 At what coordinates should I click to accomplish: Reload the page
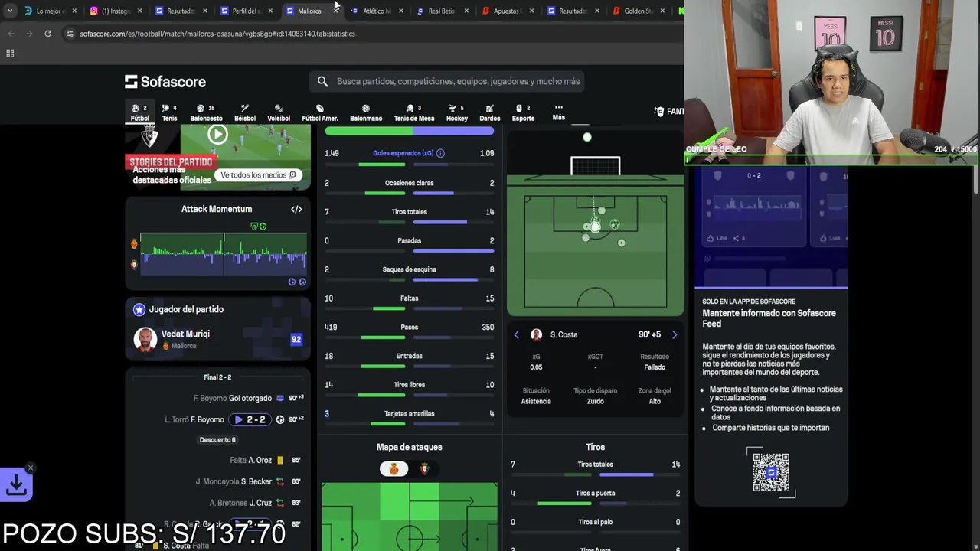pos(47,34)
